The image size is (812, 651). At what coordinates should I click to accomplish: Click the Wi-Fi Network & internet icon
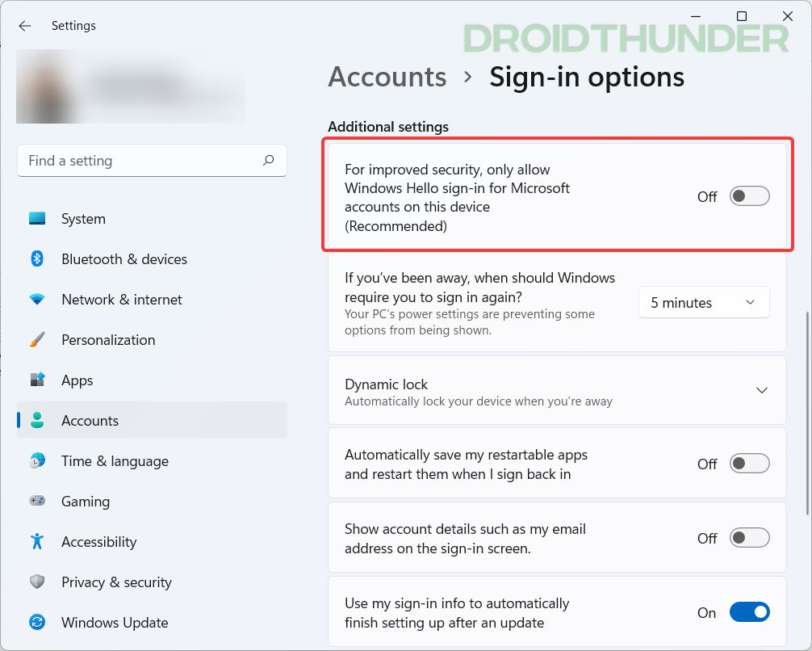(x=37, y=299)
